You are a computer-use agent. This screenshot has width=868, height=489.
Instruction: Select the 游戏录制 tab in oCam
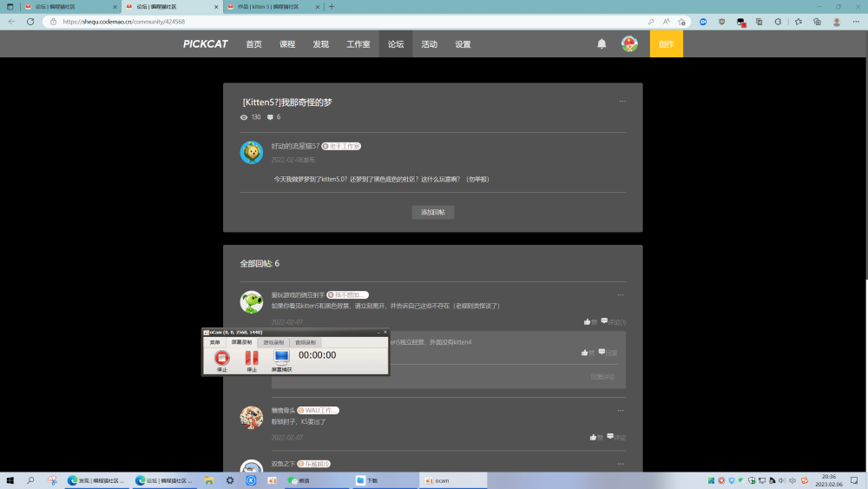(x=273, y=342)
